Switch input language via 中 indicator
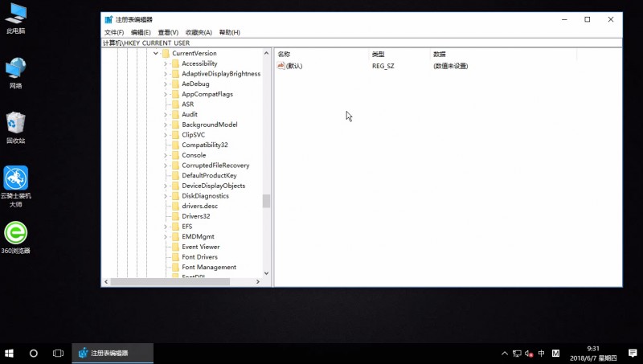 click(x=541, y=354)
